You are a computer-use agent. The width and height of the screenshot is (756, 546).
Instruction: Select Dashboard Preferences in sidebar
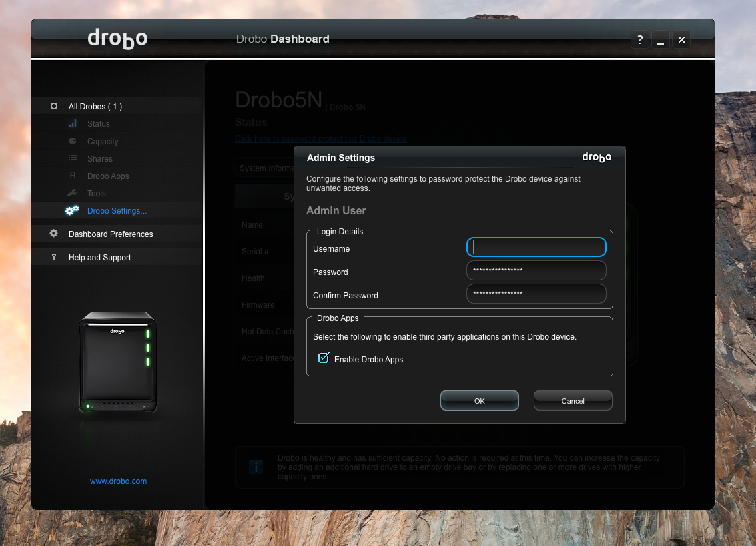coord(111,234)
